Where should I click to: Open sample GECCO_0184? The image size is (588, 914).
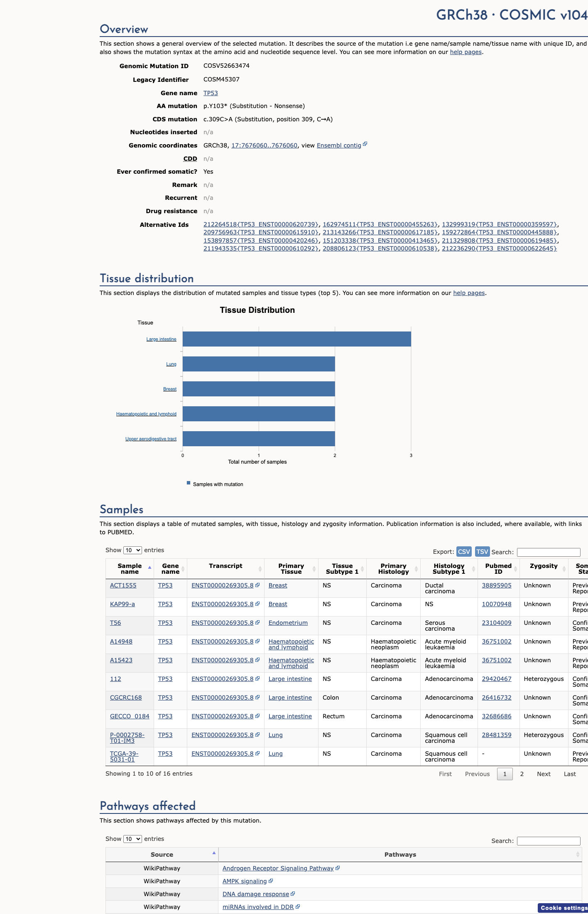[x=130, y=716]
